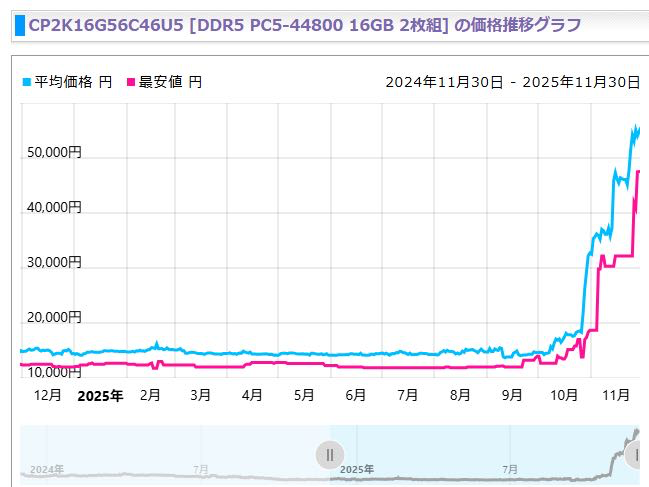The height and width of the screenshot is (487, 649).
Task: Click the 50,000円 y-axis label
Action: click(x=52, y=152)
